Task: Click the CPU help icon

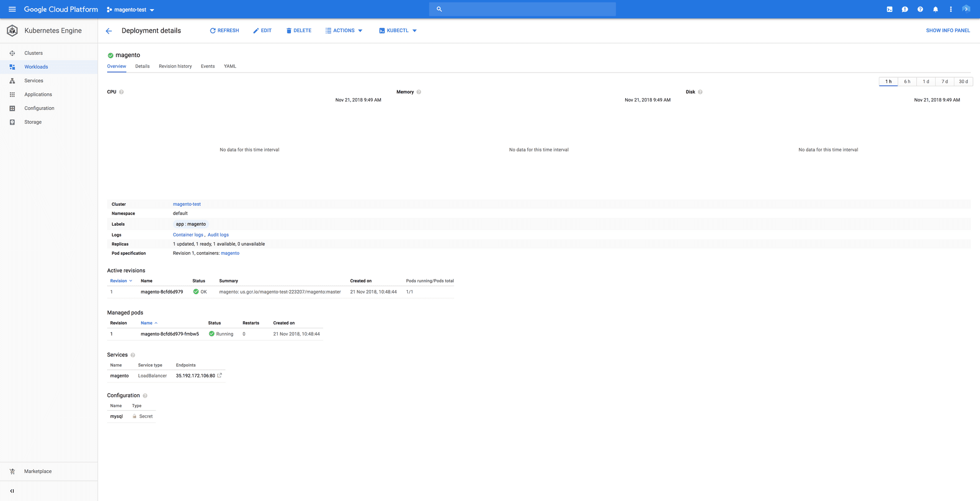Action: (x=121, y=92)
